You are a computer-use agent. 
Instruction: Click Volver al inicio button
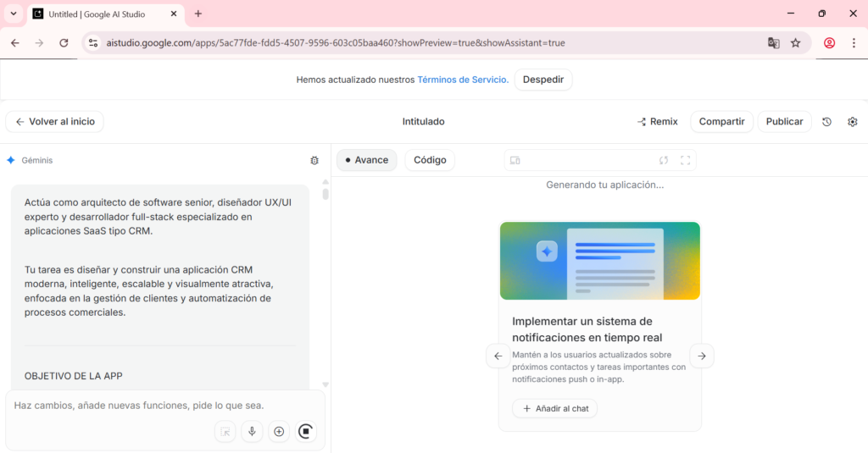[55, 122]
